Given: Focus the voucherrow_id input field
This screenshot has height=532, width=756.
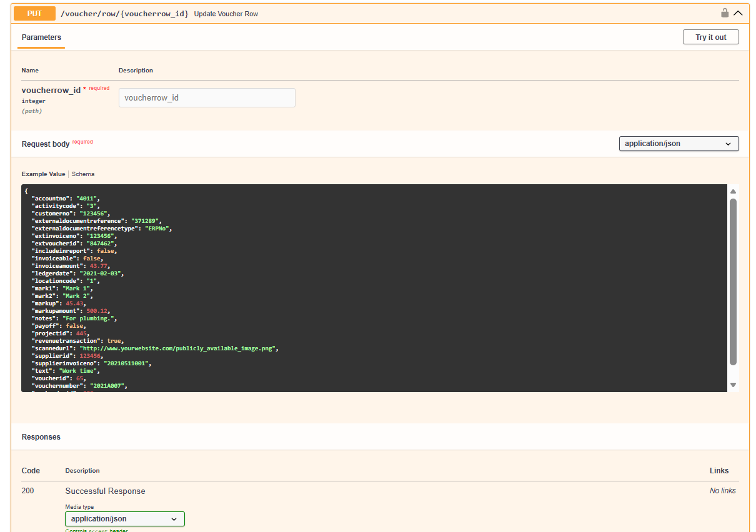Looking at the screenshot, I should (207, 97).
